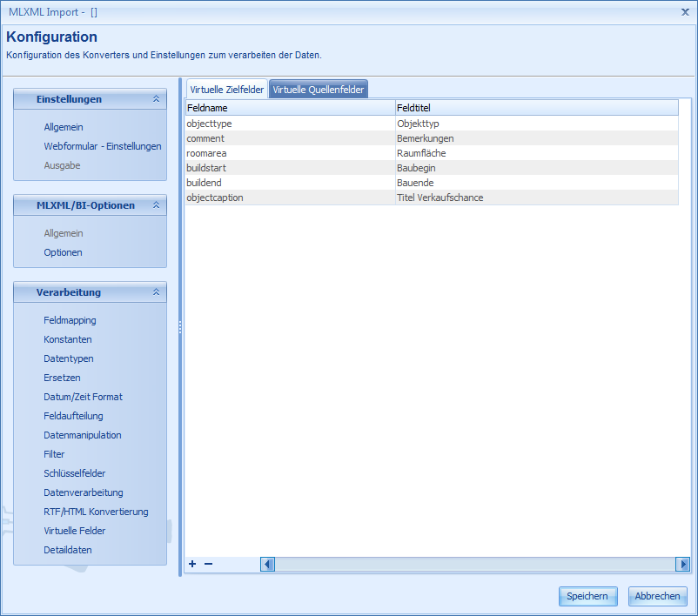
Task: Select the buildstart row in the field table
Action: click(x=261, y=168)
